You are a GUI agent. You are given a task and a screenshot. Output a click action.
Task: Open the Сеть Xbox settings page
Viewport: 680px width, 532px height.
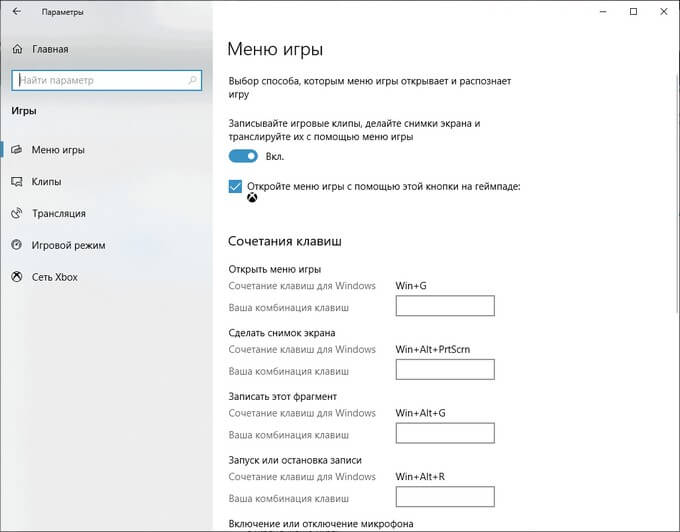click(55, 277)
